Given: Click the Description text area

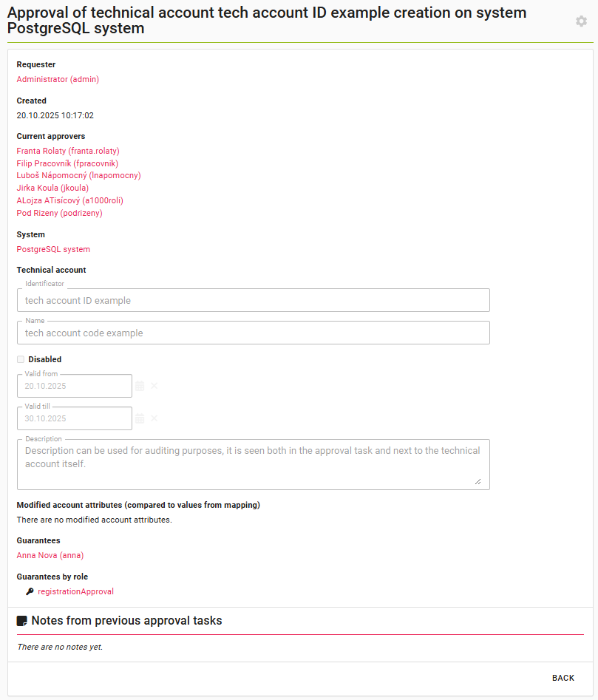Looking at the screenshot, I should coord(253,464).
